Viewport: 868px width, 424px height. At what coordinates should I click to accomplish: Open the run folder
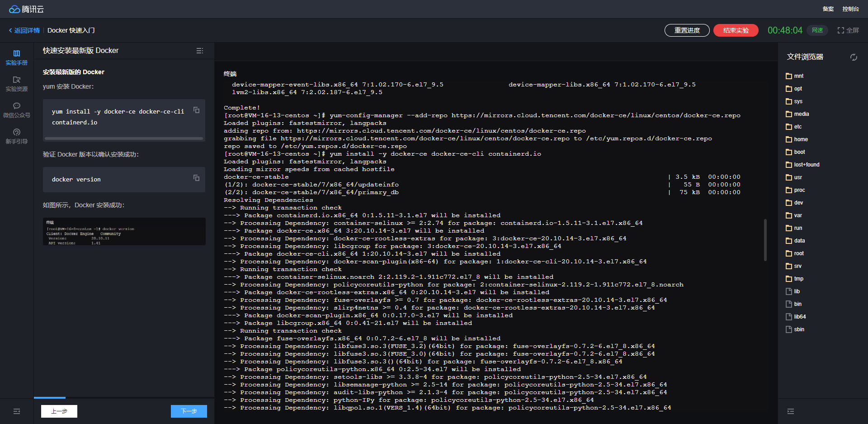(x=794, y=228)
